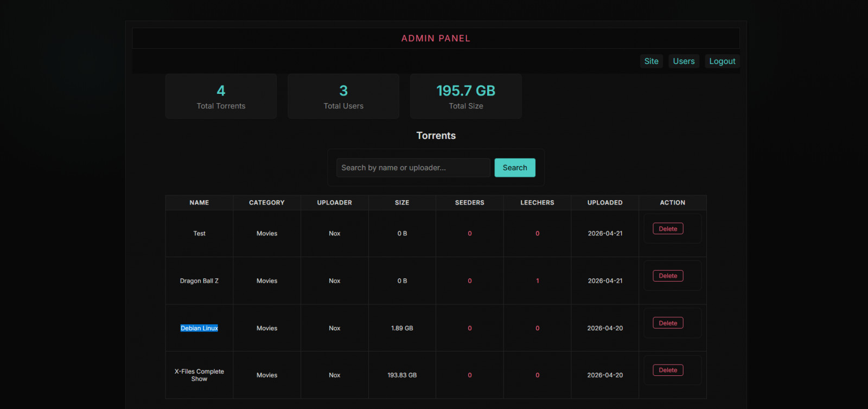Log out via the Logout link

tap(722, 61)
